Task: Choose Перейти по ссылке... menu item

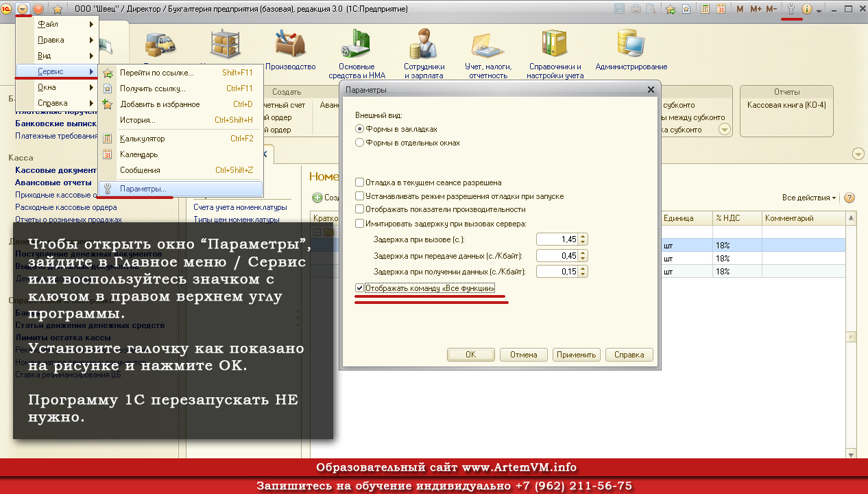Action: coord(182,73)
